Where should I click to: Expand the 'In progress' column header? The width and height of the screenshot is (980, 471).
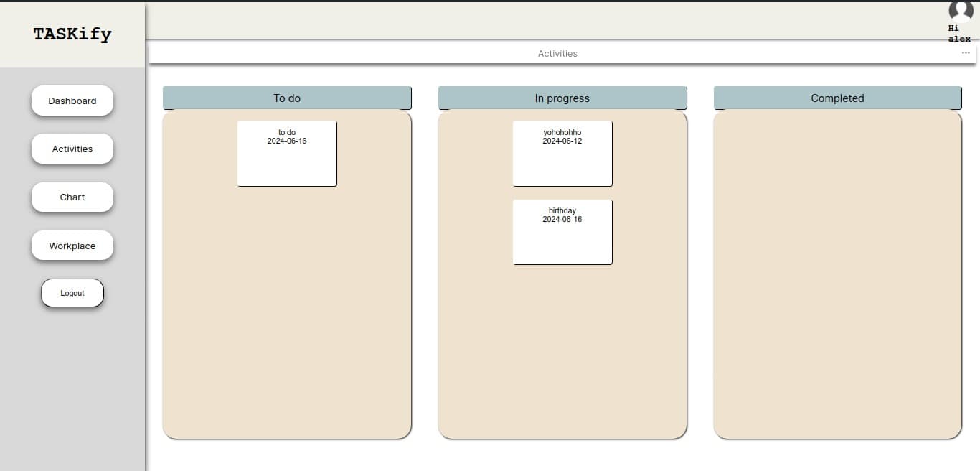coord(562,98)
